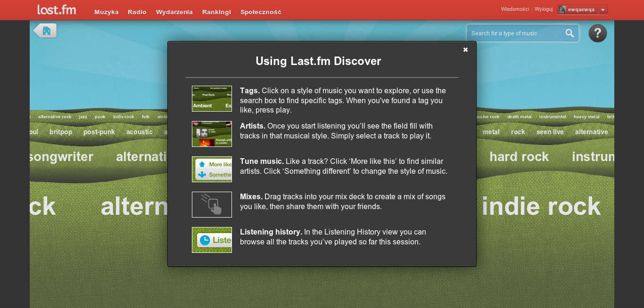The image size is (644, 308).
Task: Click the Wyloguj link
Action: 544,9
